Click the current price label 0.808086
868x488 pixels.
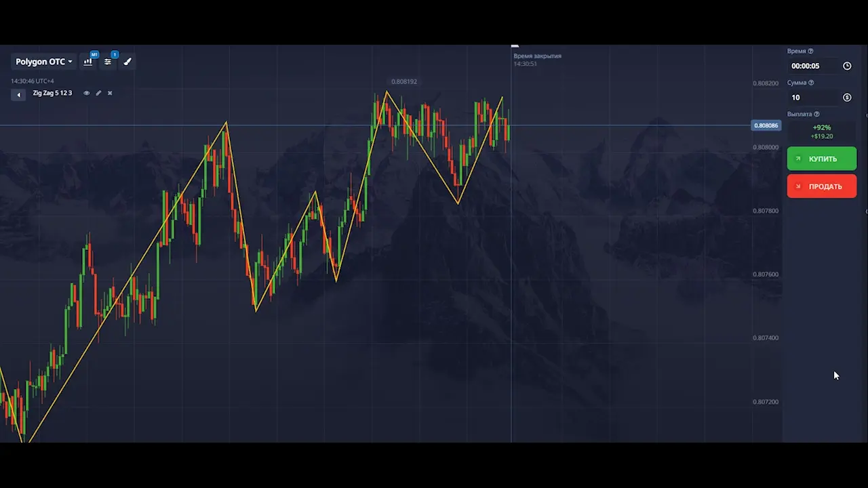coord(766,125)
